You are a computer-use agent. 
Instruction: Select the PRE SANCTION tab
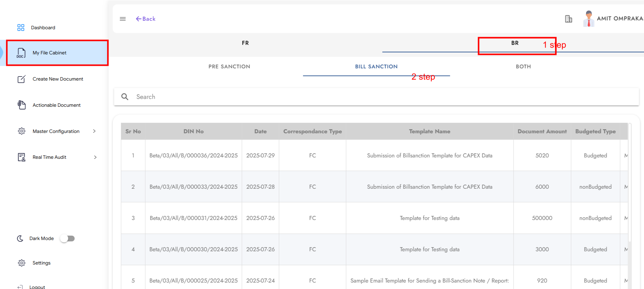tap(229, 67)
